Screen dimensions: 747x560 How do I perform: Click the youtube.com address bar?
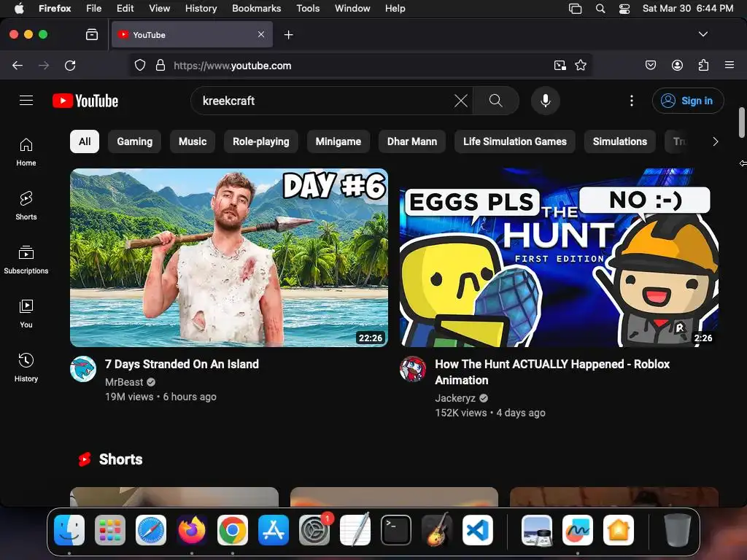[360, 65]
